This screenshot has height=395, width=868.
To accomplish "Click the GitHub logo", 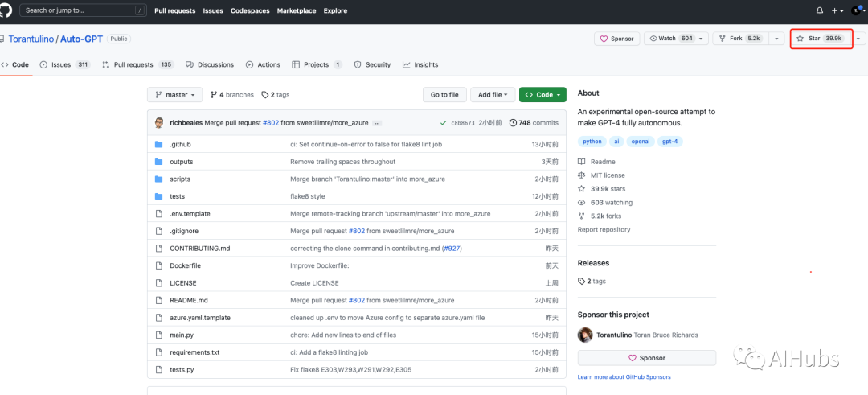I will [x=6, y=10].
